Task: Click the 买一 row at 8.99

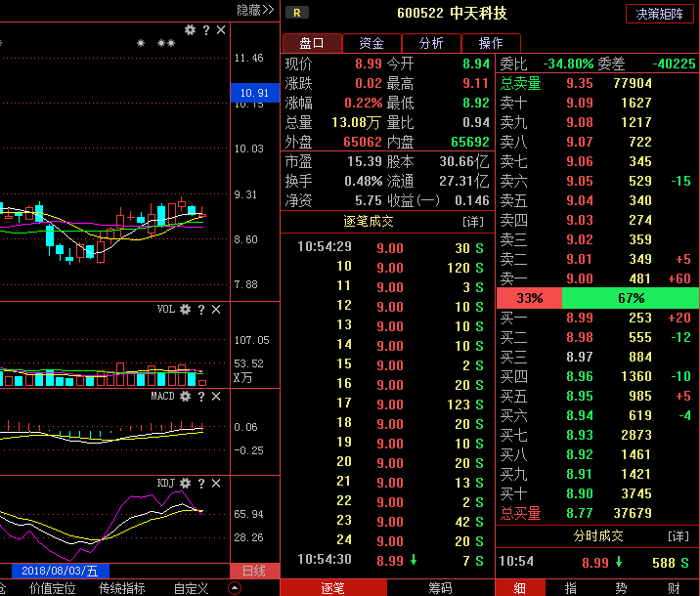Action: pos(597,318)
